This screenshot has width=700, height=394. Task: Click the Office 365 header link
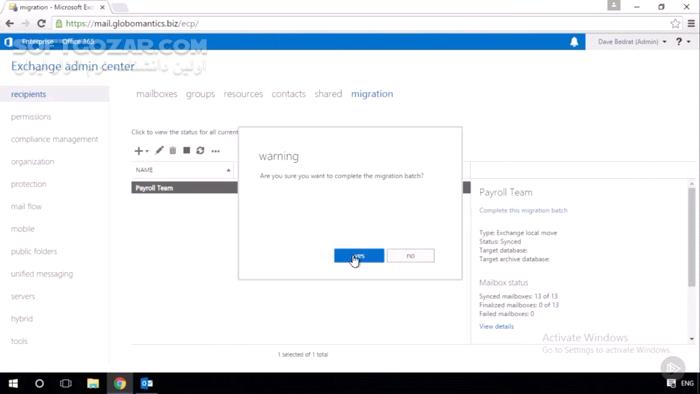click(78, 41)
